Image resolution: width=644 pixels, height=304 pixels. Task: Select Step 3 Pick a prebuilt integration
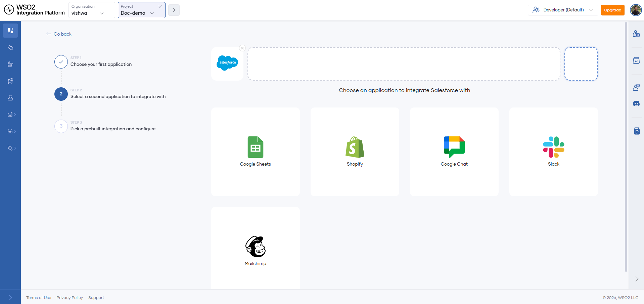(105, 126)
